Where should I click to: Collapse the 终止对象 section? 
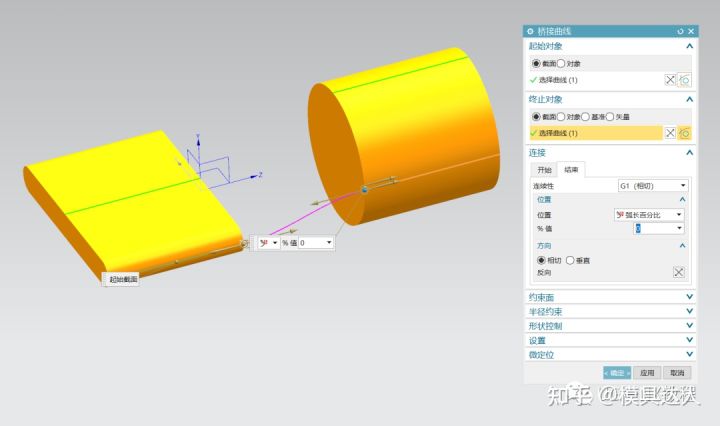pyautogui.click(x=689, y=99)
